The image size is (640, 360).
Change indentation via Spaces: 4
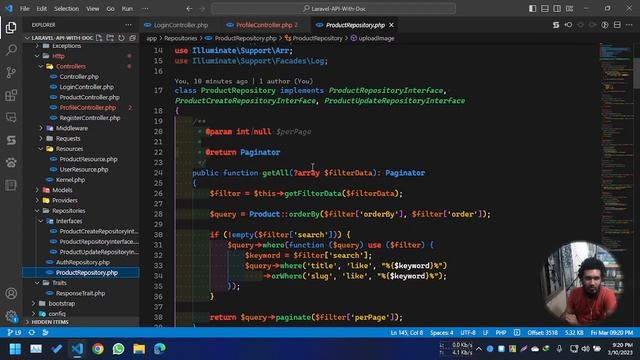click(x=441, y=333)
